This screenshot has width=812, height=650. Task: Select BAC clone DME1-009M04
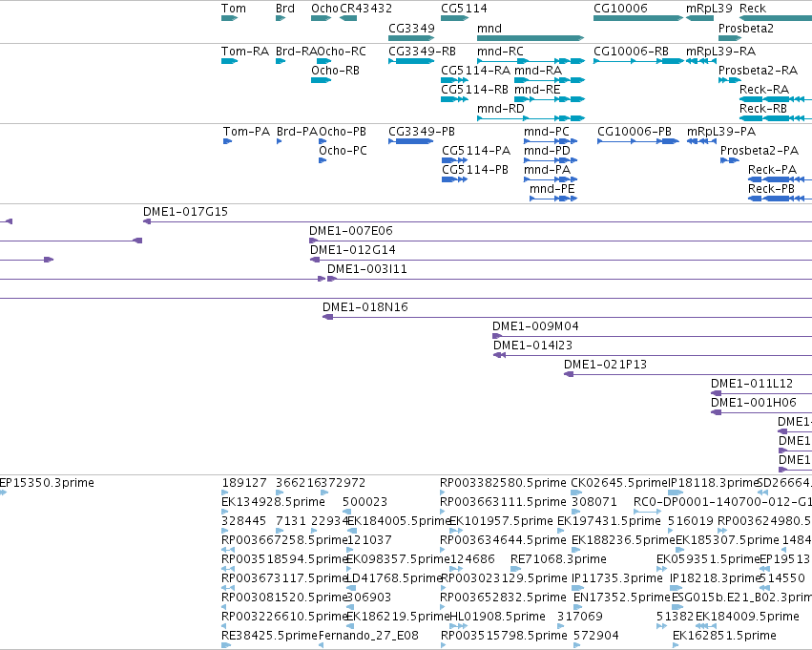(652, 337)
